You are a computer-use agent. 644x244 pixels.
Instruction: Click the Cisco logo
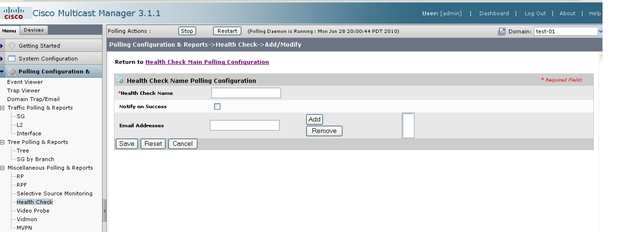13,13
